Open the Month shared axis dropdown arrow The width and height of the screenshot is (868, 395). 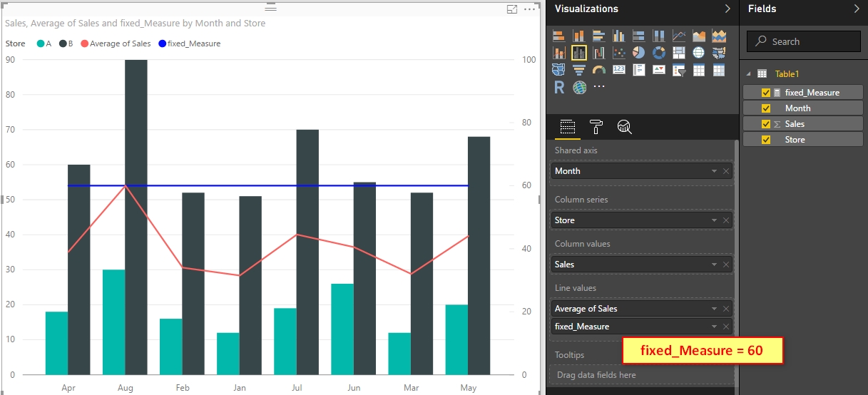[714, 171]
